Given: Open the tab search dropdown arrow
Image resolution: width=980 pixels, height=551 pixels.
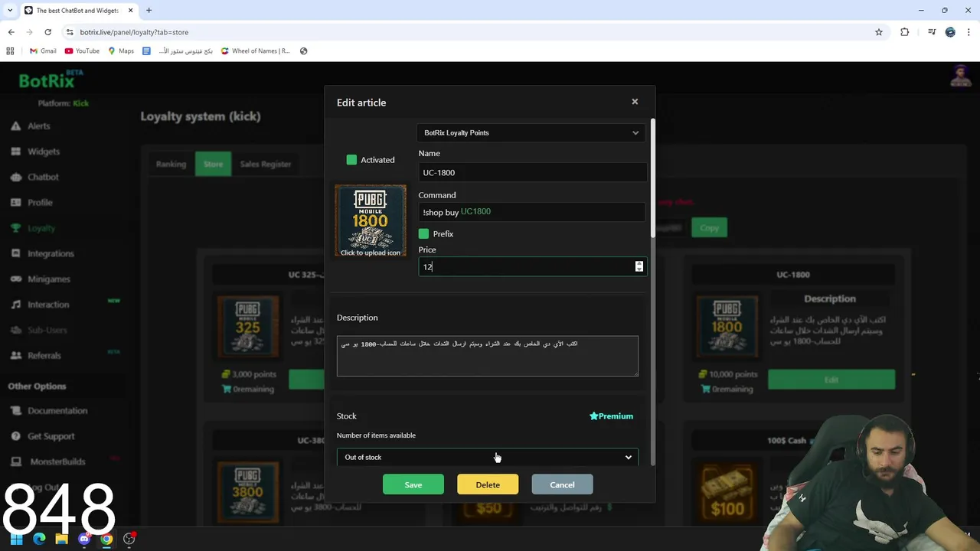Looking at the screenshot, I should click(x=10, y=11).
